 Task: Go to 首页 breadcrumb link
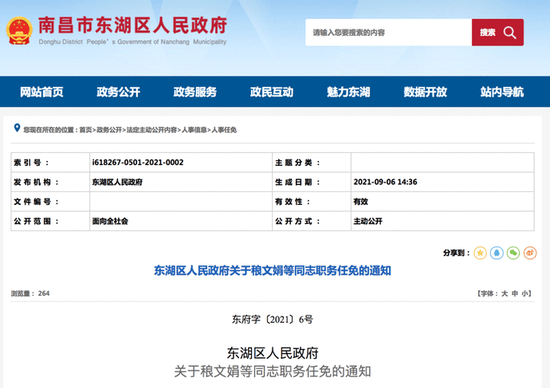pos(85,130)
